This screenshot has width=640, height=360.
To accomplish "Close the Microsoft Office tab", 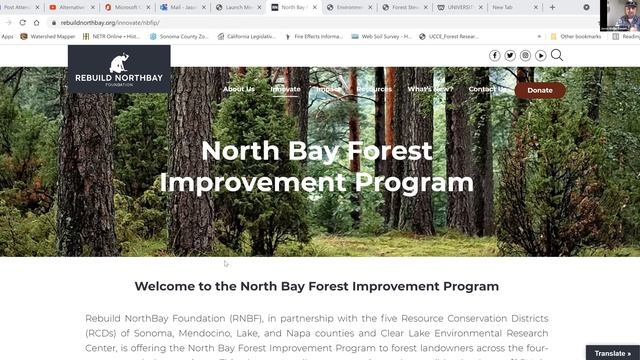I will 148,7.
